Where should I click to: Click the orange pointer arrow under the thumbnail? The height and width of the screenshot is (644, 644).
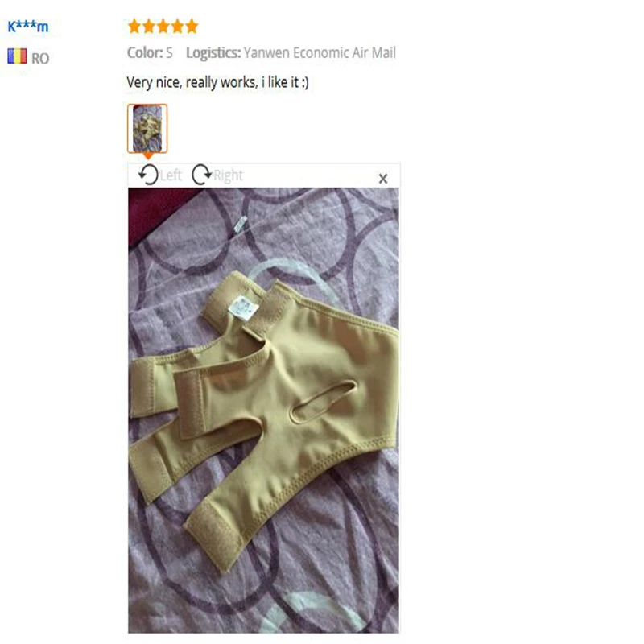click(x=148, y=156)
